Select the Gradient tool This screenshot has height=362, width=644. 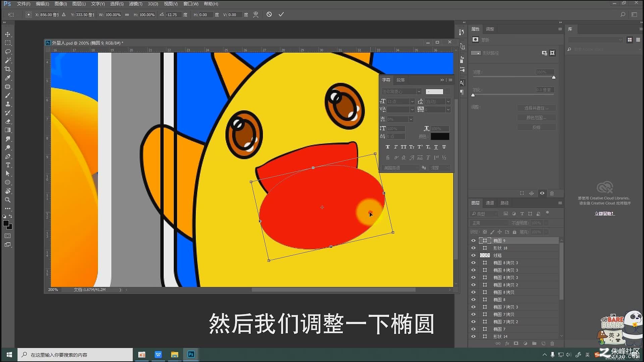(x=8, y=130)
